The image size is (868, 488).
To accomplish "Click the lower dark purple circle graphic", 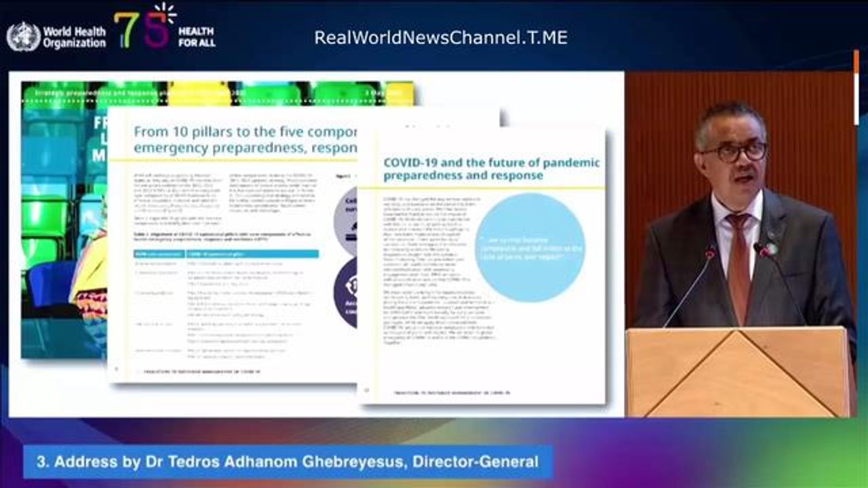I will 347,291.
